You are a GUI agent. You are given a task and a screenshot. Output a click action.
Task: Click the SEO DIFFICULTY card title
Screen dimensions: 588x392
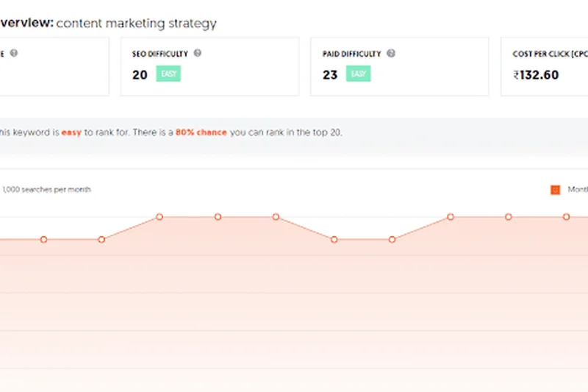click(x=160, y=54)
